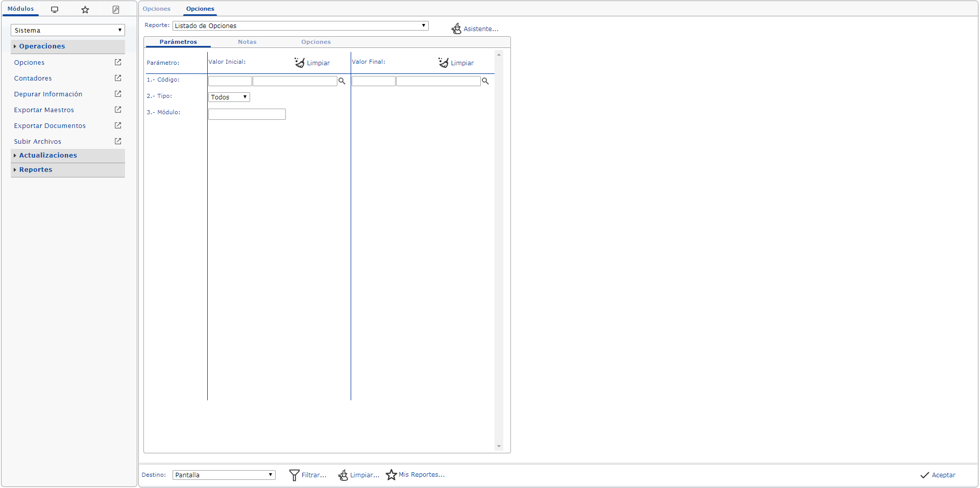
Task: Click the long Código initial description field
Action: [295, 81]
